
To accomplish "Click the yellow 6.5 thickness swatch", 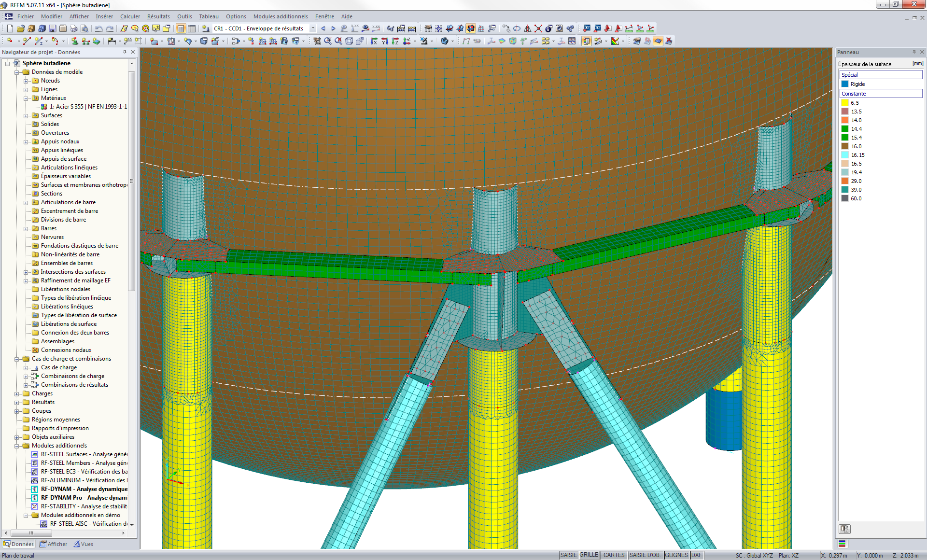I will tap(845, 103).
